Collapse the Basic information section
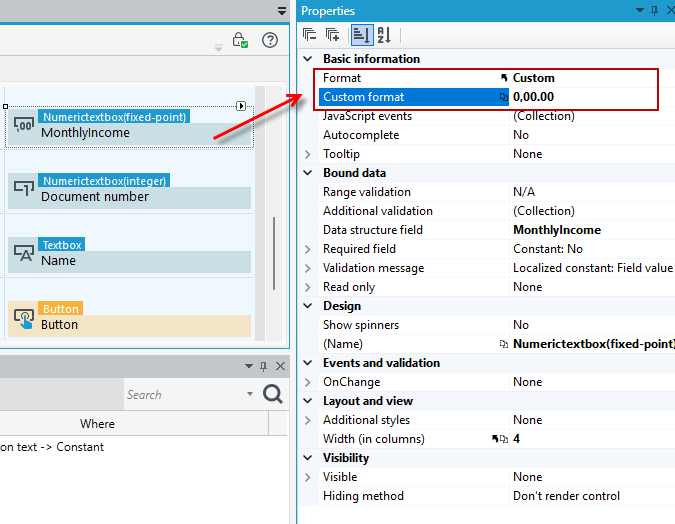Viewport: 675px width, 524px height. tap(308, 59)
